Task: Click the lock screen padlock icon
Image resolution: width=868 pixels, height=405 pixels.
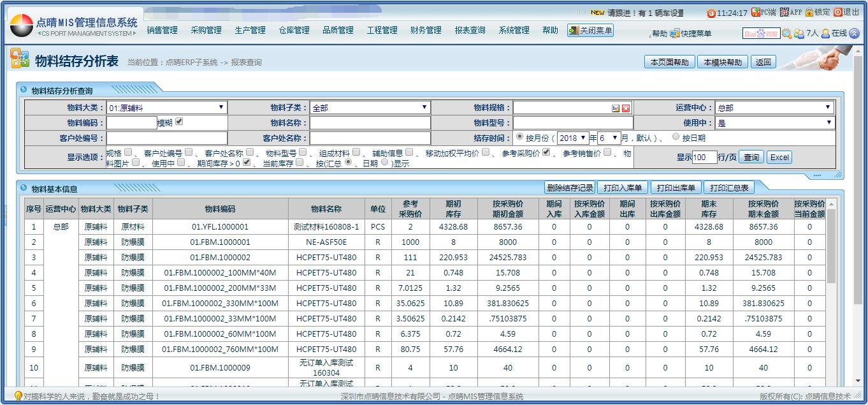Action: point(809,13)
